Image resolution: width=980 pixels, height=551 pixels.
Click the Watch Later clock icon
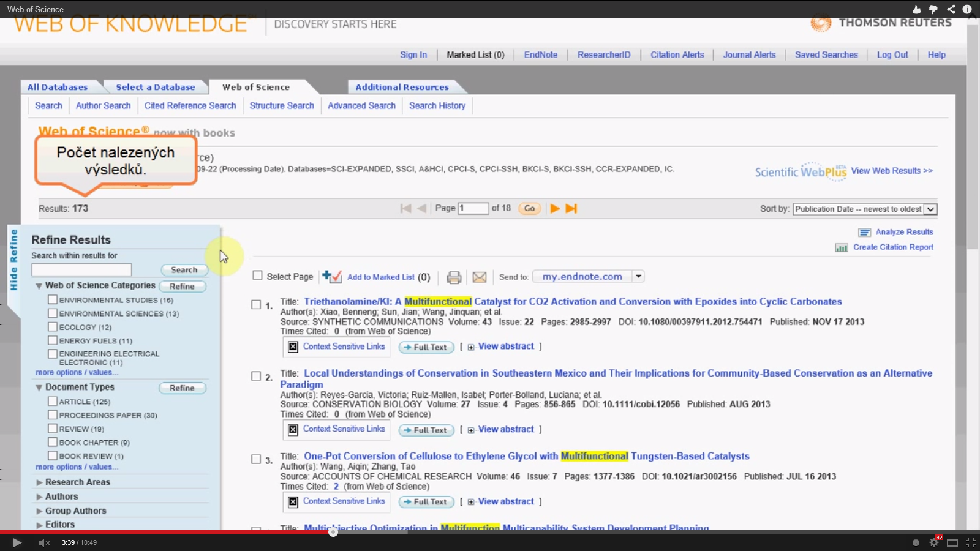coord(916,542)
